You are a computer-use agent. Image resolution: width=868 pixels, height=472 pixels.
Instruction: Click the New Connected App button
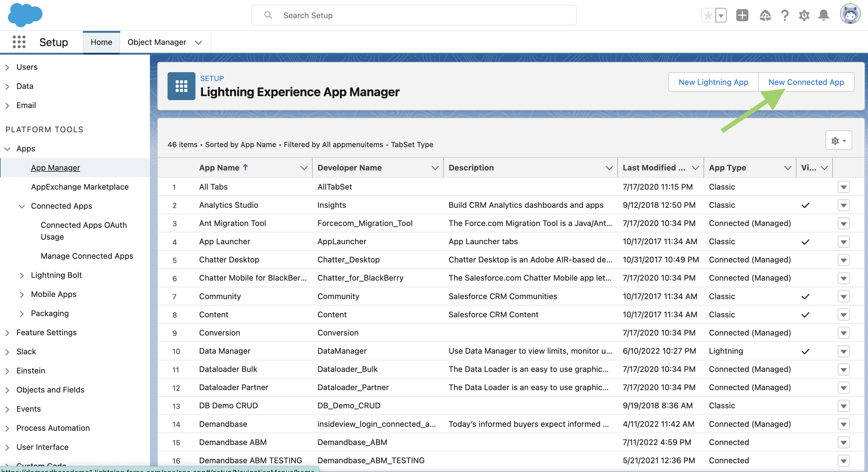pos(806,82)
